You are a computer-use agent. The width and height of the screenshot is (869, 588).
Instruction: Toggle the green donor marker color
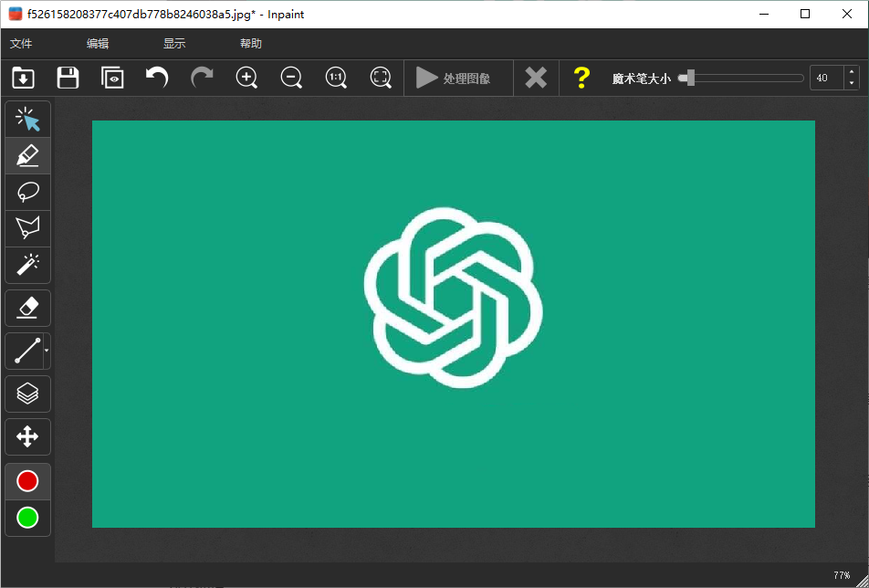(x=27, y=518)
